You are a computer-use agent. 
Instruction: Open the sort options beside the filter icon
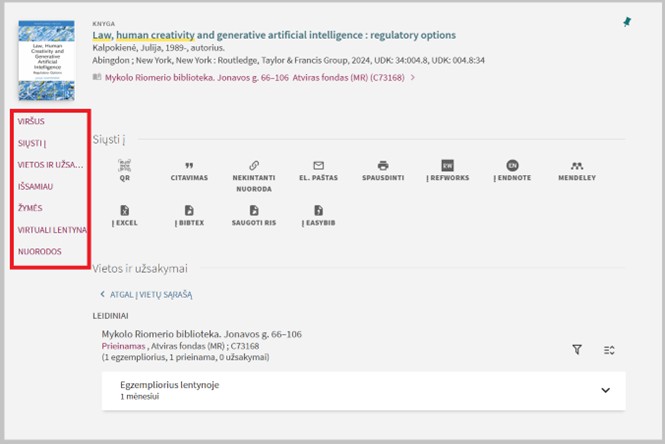tap(609, 349)
